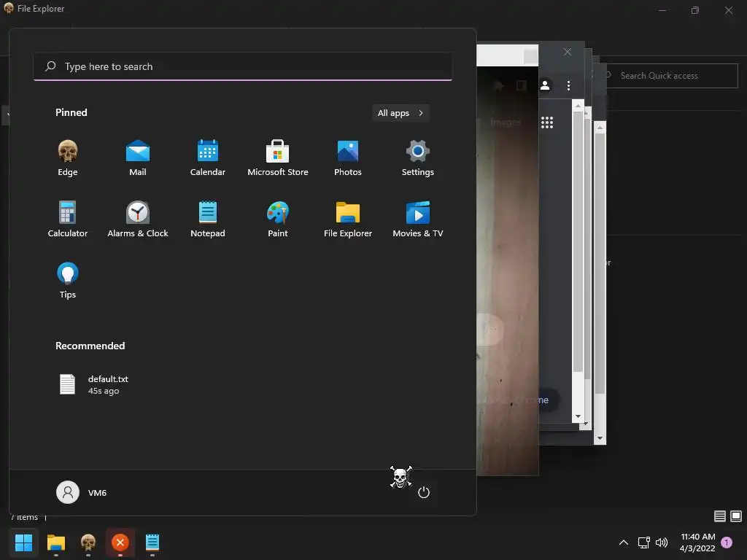This screenshot has width=747, height=560.
Task: Click the browser scrollbar down arrow
Action: pos(578,416)
